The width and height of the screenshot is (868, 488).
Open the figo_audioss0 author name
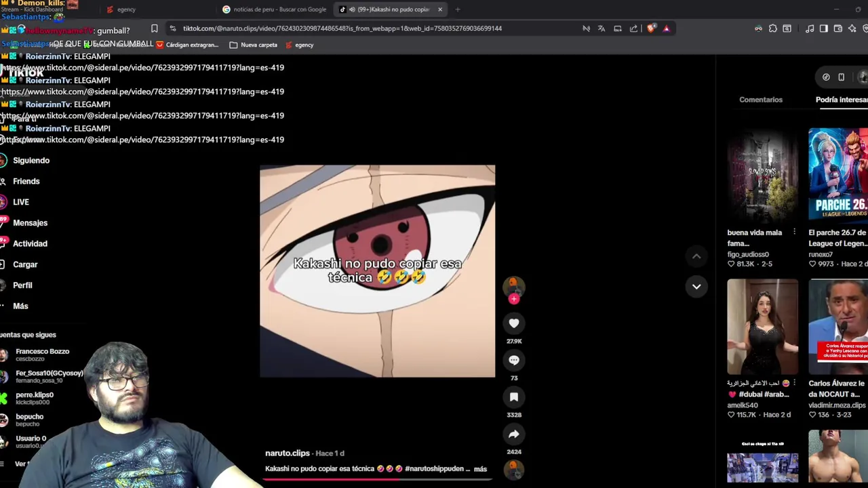tap(748, 254)
